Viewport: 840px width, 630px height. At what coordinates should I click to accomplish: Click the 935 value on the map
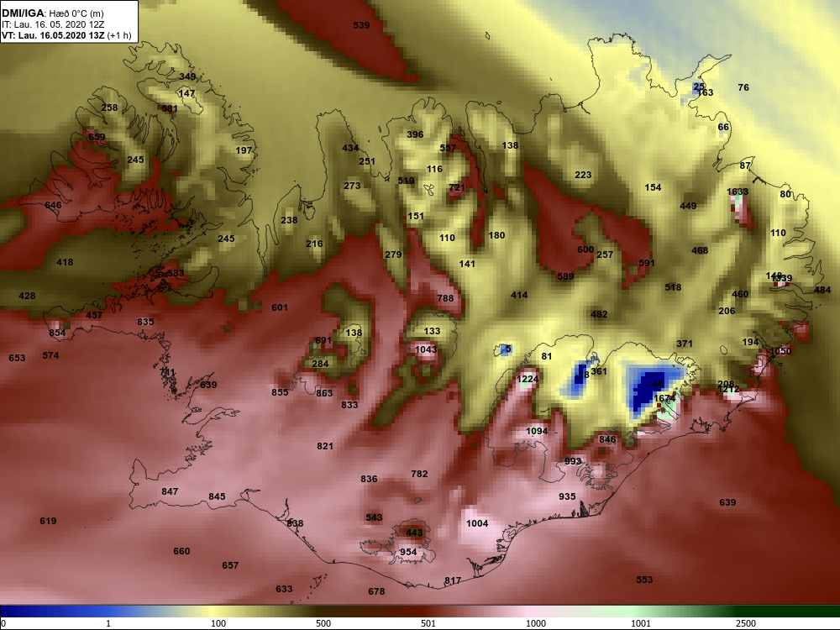[x=567, y=496]
